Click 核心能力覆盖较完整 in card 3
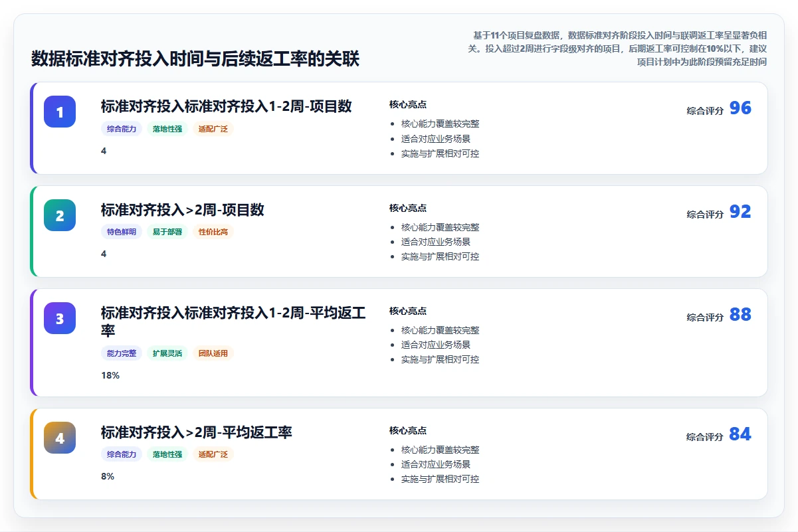The height and width of the screenshot is (532, 798). point(440,330)
